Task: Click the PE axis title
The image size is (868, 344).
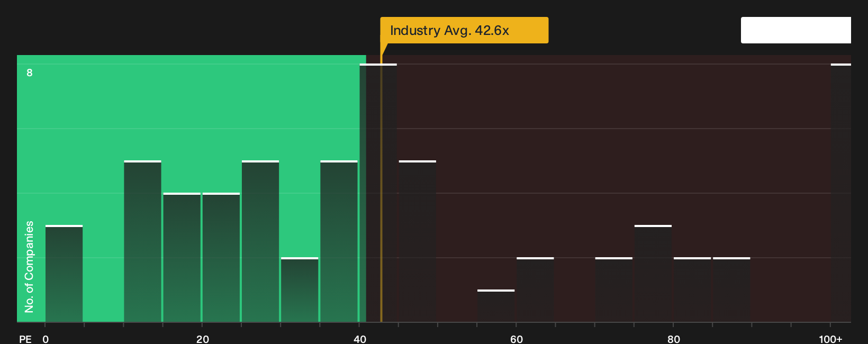Action: [25, 339]
